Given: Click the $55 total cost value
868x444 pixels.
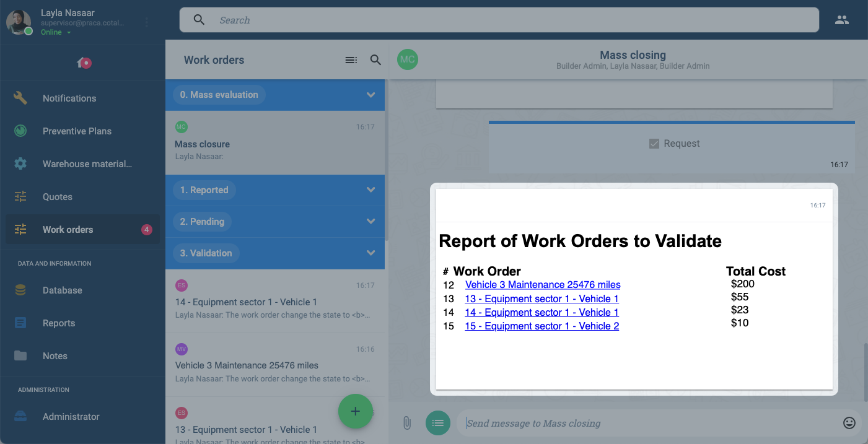Looking at the screenshot, I should [x=740, y=297].
